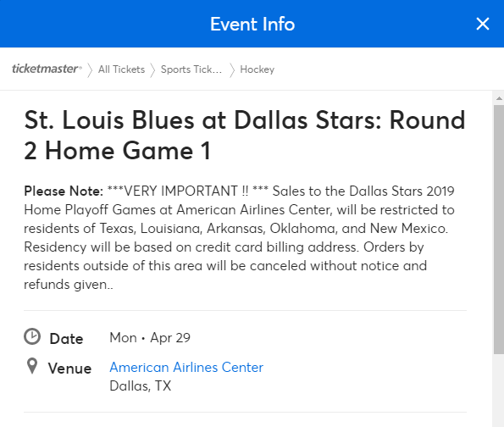Viewport: 504px width, 427px height.
Task: Open the All Tickets breadcrumb
Action: tap(121, 69)
